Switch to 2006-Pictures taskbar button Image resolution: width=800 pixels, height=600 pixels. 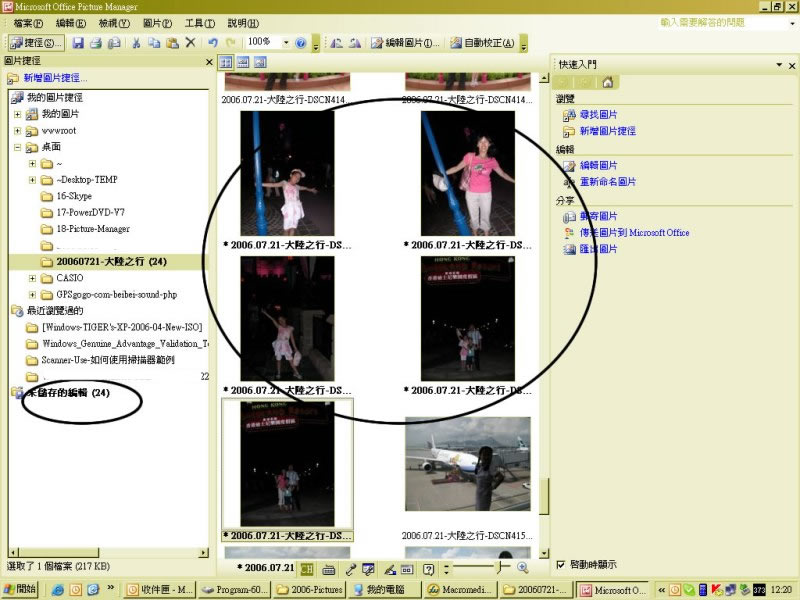pos(310,590)
